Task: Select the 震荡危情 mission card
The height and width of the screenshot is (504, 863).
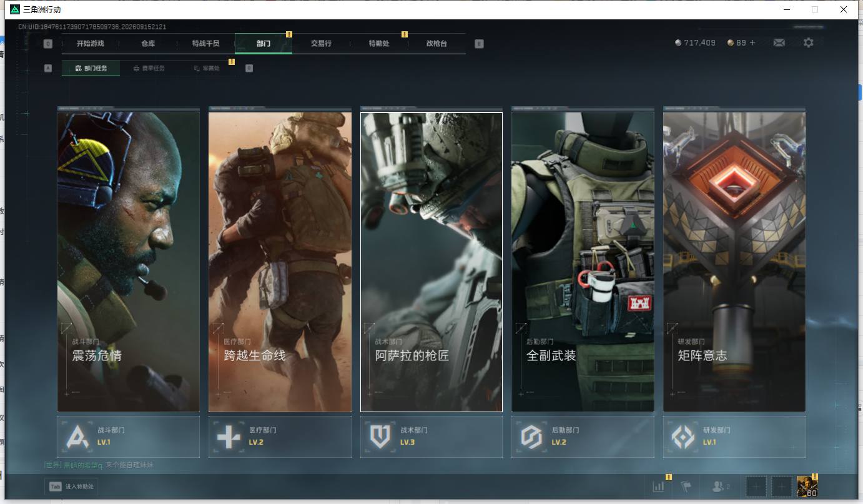Action: [x=129, y=261]
